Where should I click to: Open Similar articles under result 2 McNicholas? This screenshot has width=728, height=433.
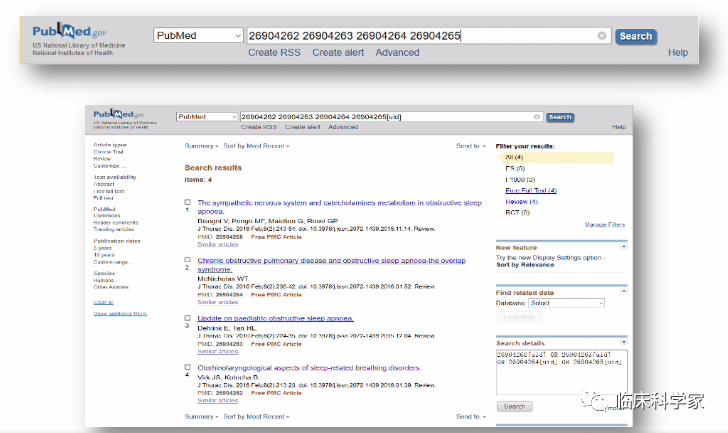(x=218, y=302)
